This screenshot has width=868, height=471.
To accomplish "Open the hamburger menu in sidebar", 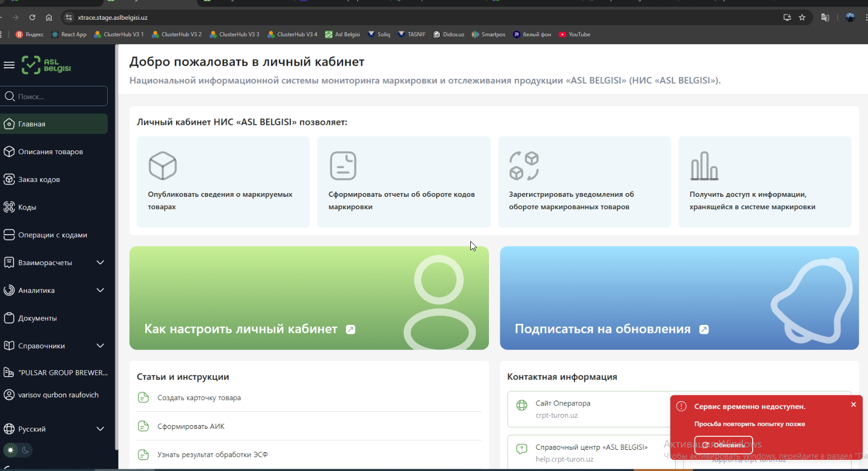I will pos(9,65).
